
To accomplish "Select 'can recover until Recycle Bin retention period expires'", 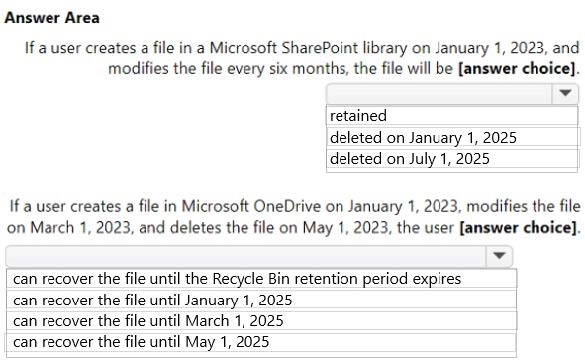I will point(261,279).
